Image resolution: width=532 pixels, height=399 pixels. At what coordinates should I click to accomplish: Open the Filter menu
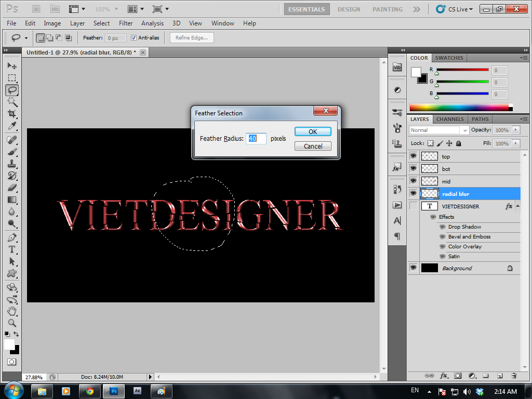[x=126, y=23]
